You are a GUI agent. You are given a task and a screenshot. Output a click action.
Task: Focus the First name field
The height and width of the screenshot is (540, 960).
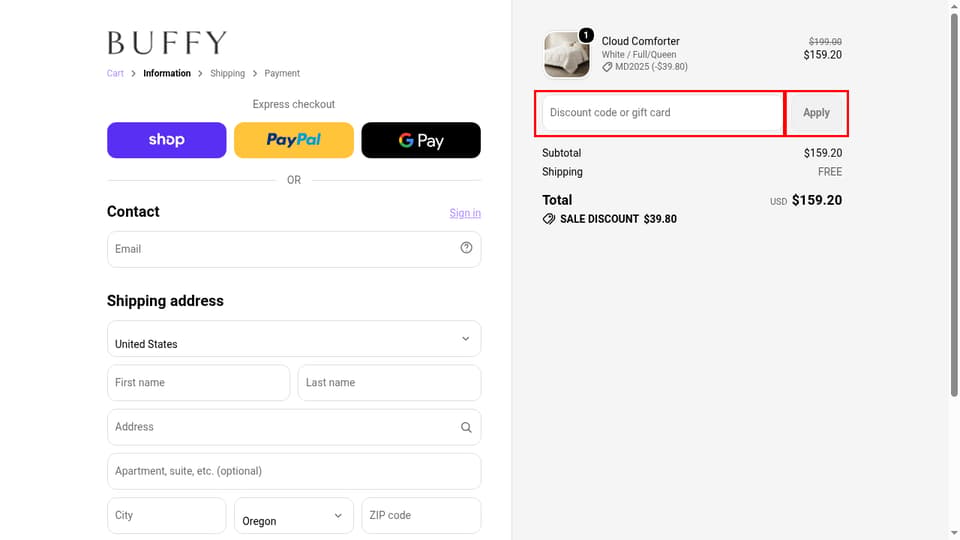(198, 383)
